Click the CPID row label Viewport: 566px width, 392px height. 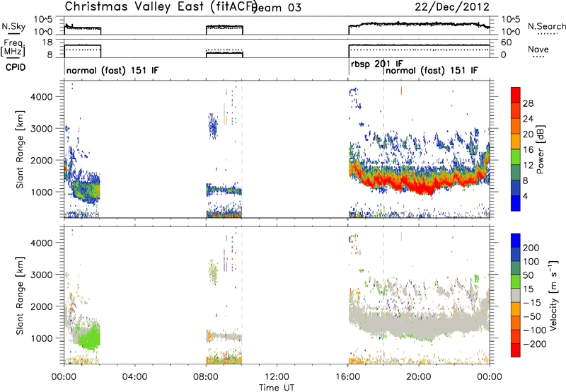pos(16,67)
